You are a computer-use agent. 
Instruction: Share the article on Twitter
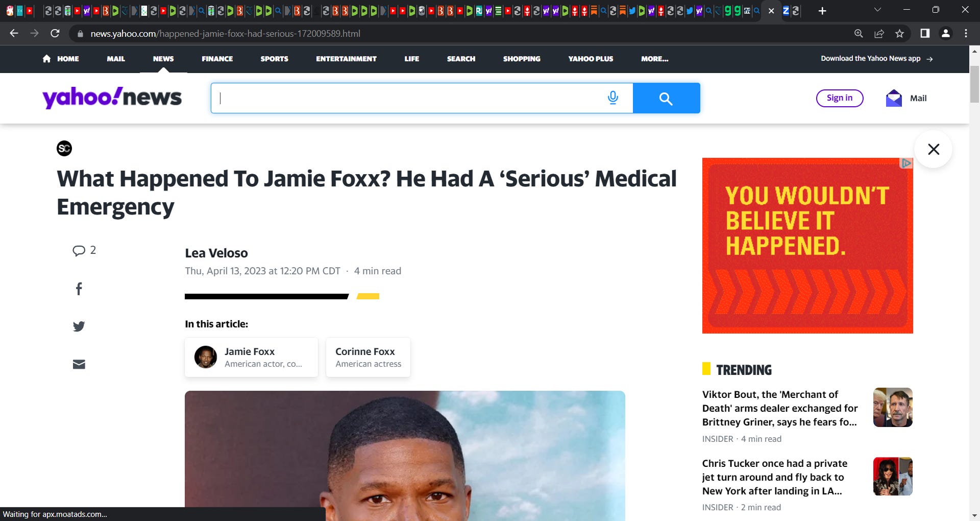pyautogui.click(x=79, y=326)
